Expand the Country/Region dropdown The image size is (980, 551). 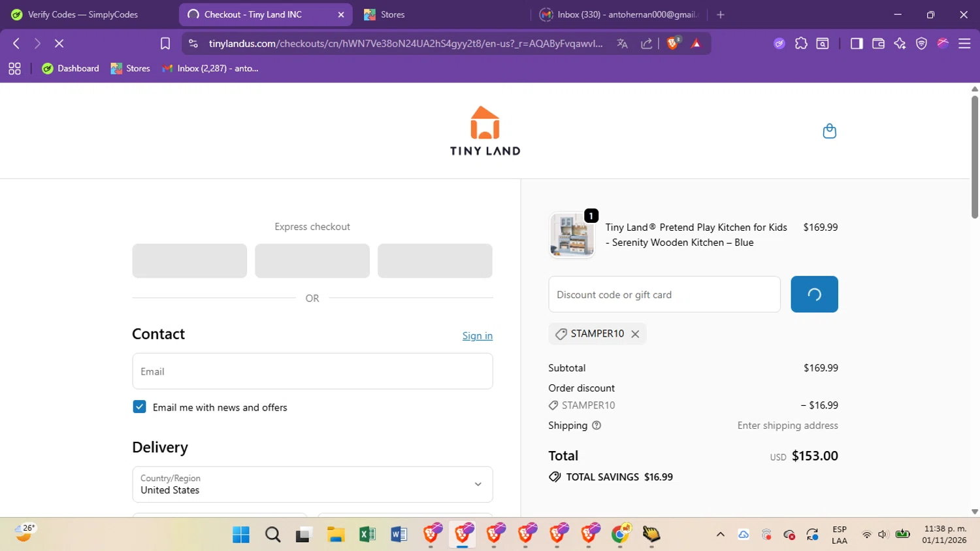point(312,484)
